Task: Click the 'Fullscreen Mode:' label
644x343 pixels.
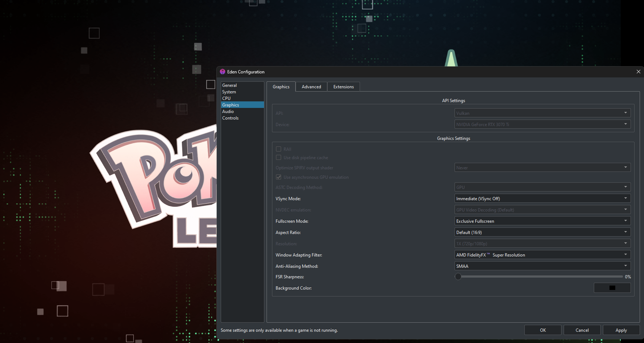Action: pyautogui.click(x=292, y=221)
